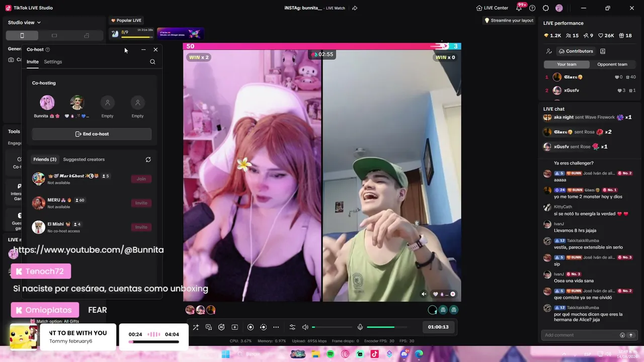
Task: Open the notifications bell
Action: [x=519, y=8]
